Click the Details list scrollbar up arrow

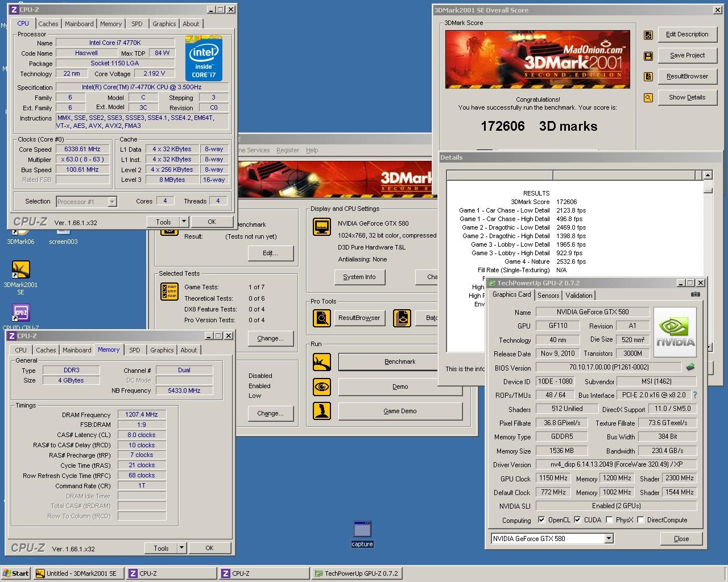click(x=708, y=176)
